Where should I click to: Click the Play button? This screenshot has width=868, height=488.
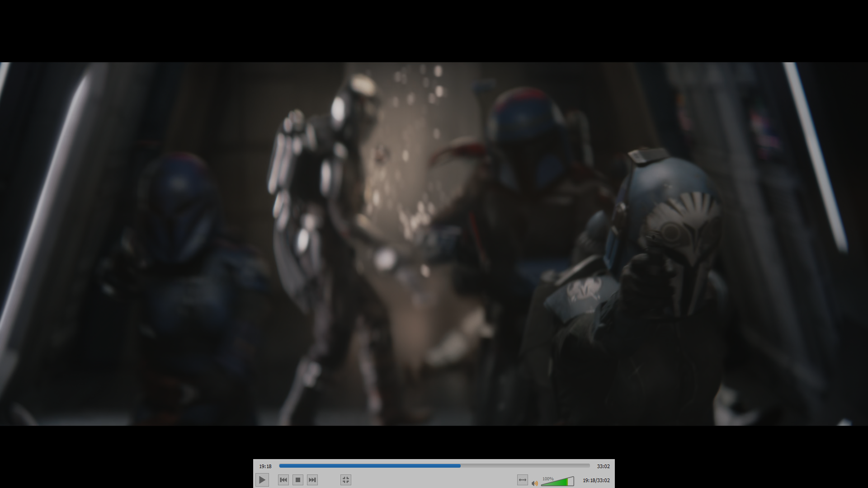[x=262, y=480]
